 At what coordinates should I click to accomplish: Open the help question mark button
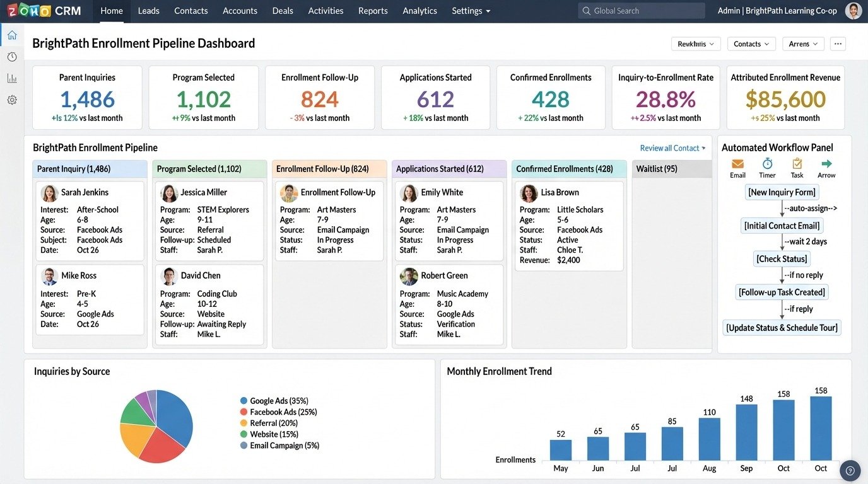[x=850, y=470]
